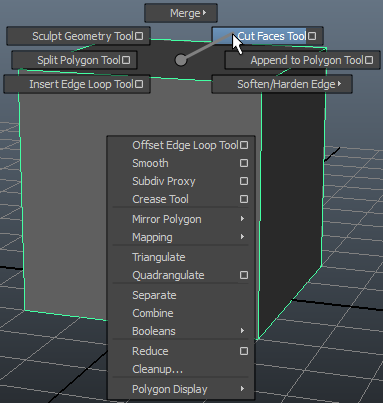Click the marking menu center dot
Viewport: 383px width, 403px height.
[181, 60]
